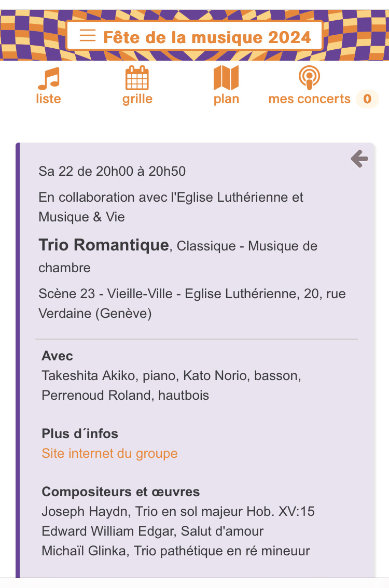Open the calendar grille icon

pyautogui.click(x=137, y=78)
